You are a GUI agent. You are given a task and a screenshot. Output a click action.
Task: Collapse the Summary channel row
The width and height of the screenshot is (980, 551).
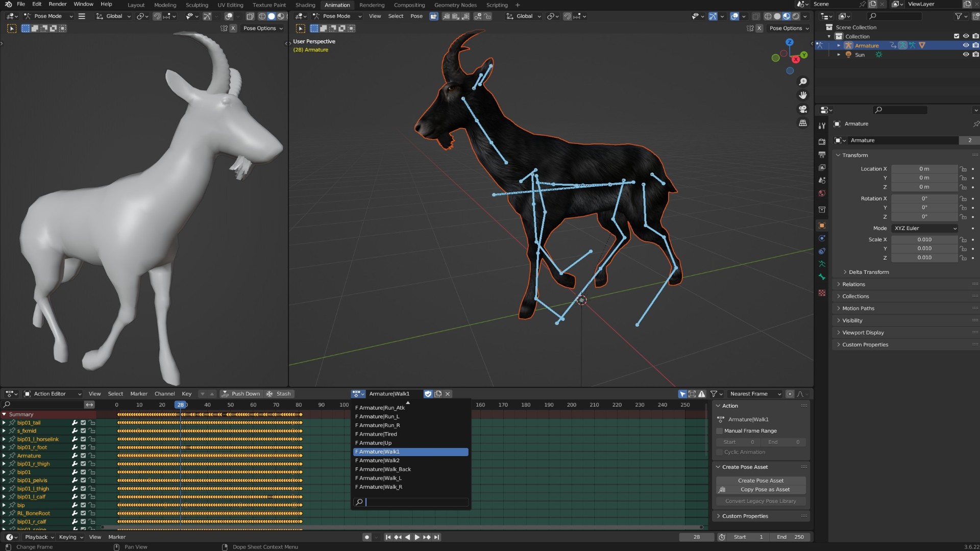[4, 415]
